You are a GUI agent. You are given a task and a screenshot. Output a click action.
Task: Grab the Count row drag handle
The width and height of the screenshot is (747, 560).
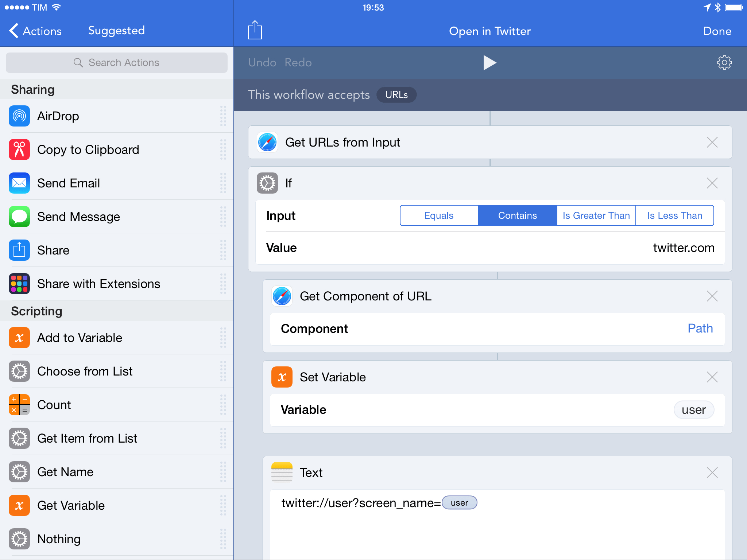[223, 405]
